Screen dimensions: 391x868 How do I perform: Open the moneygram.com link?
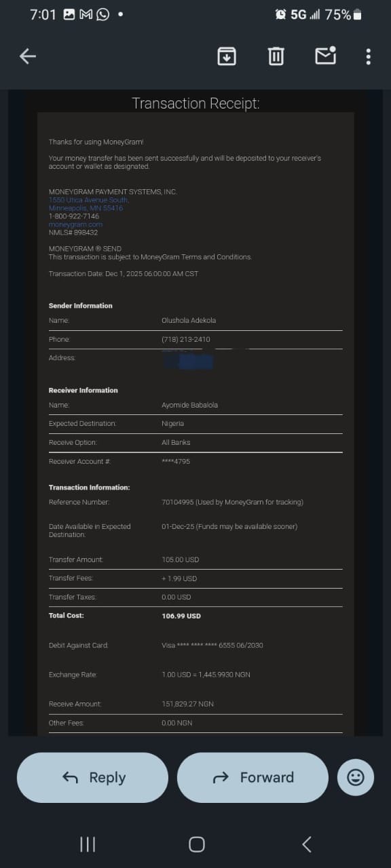click(75, 224)
